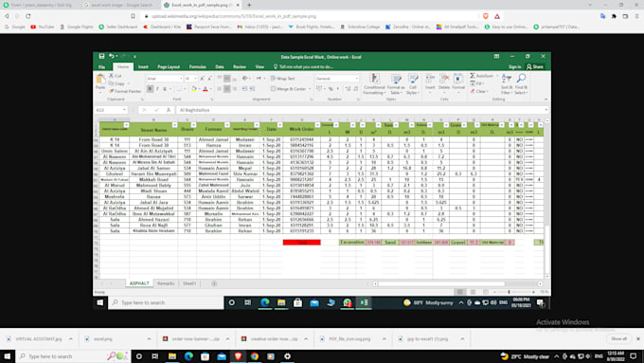Click the Fill Color paint bucket icon
Viewport: 644px width, 363px height.
point(194,89)
